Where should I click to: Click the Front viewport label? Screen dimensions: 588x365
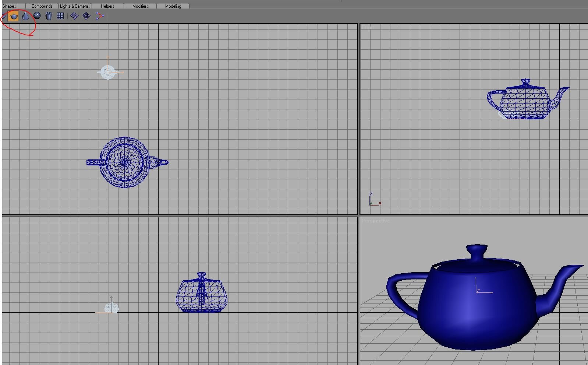pos(368,28)
